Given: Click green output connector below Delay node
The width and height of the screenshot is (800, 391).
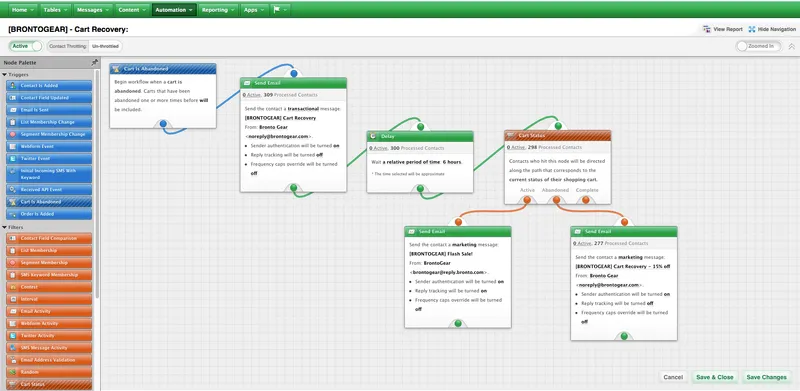Looking at the screenshot, I should (420, 188).
